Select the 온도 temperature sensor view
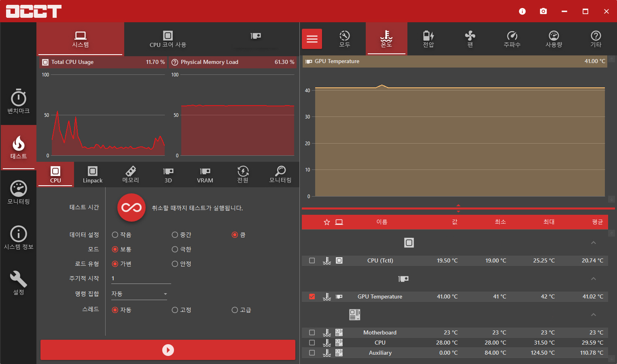 click(386, 39)
